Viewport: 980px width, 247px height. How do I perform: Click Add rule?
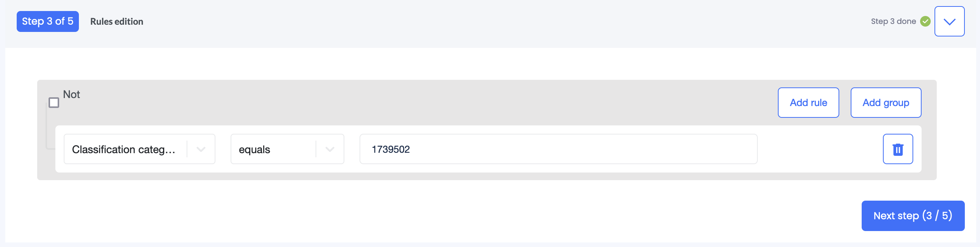tap(808, 103)
